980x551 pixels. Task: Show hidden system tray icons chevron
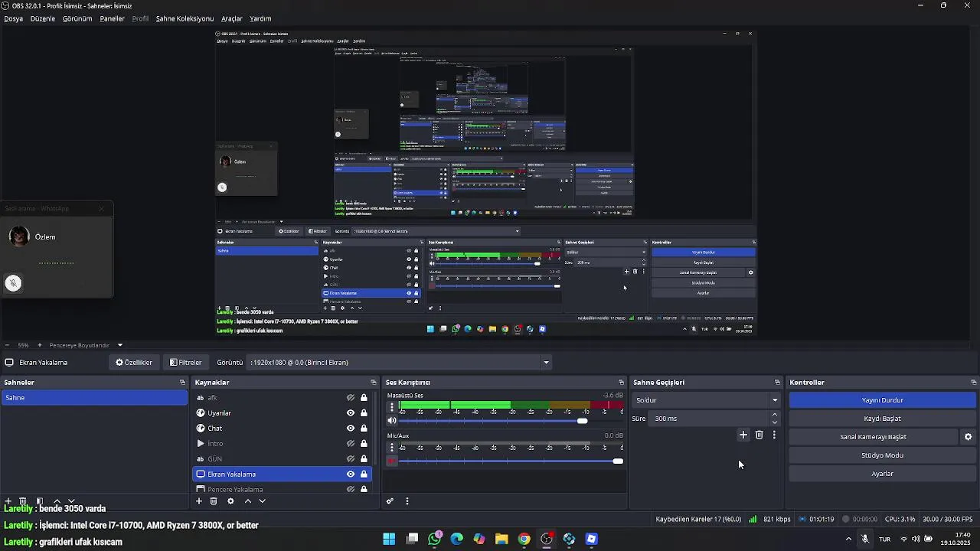(848, 539)
